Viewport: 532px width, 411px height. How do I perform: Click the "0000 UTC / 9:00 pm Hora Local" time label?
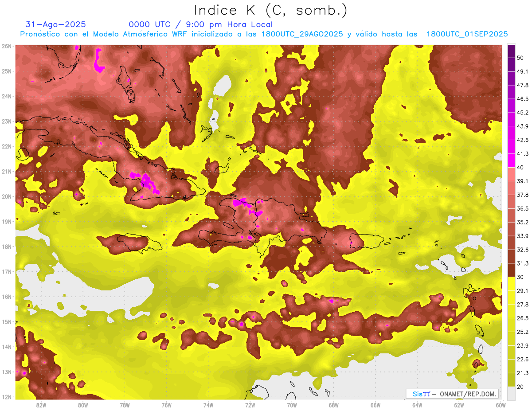(x=200, y=24)
